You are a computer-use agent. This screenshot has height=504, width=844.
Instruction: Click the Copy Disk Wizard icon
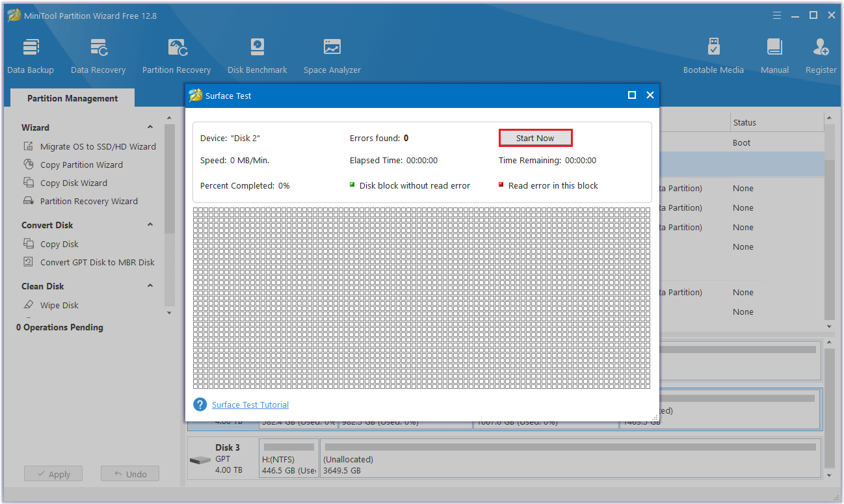(x=29, y=183)
